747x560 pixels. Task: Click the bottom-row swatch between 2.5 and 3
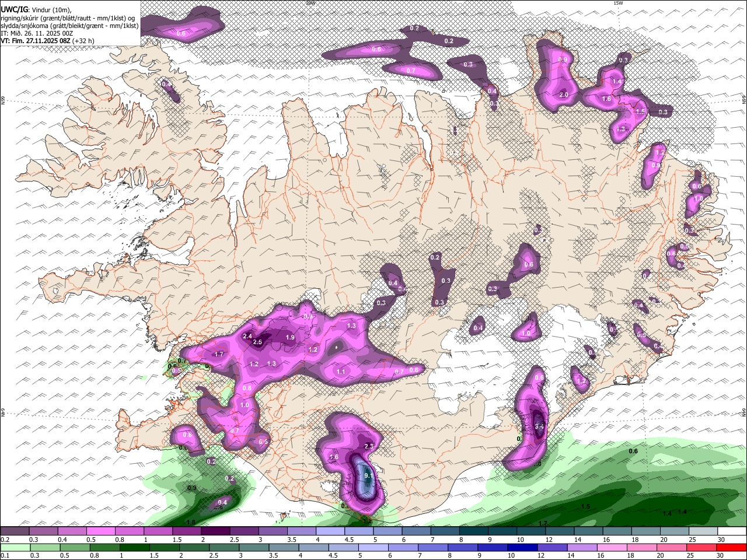(224, 547)
